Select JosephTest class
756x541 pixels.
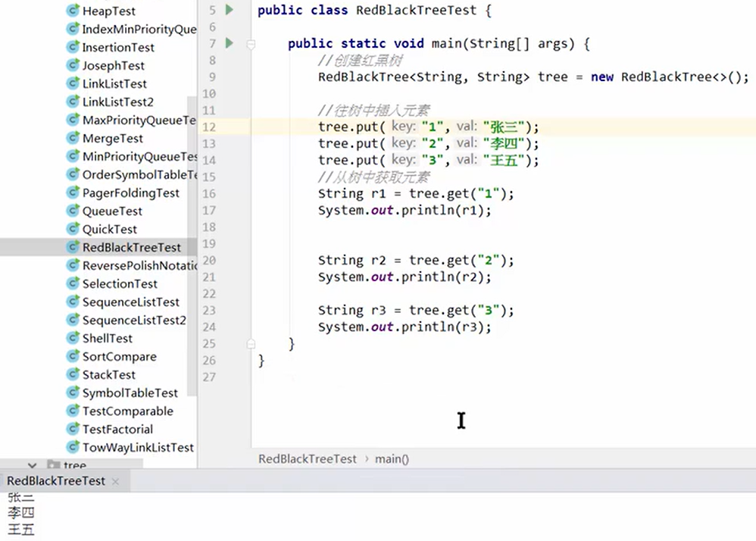click(x=114, y=66)
